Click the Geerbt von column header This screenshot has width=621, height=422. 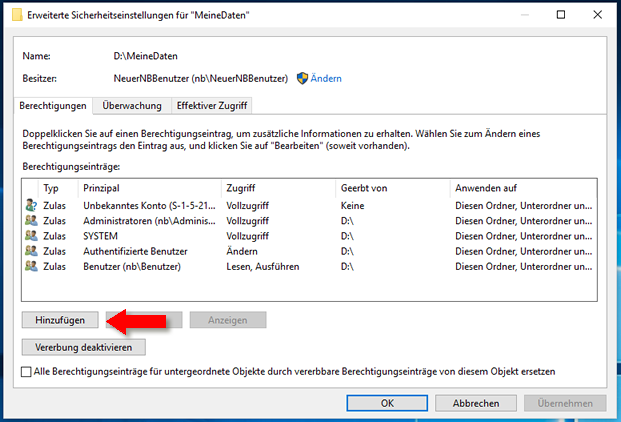pos(392,187)
